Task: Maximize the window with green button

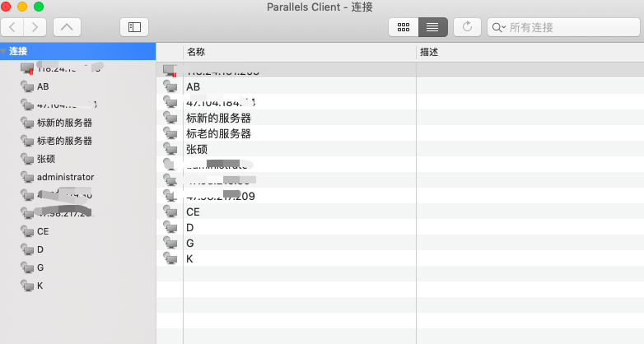Action: 39,7
